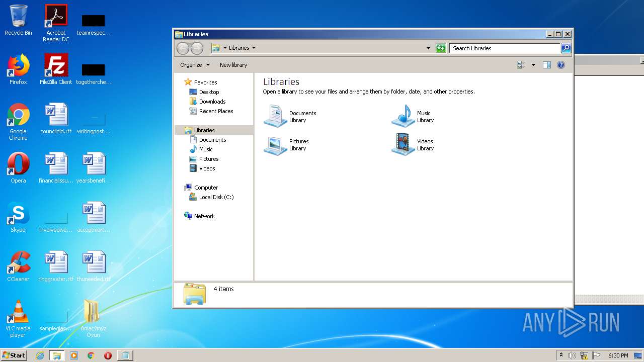Select thuneeded.rtf document on desktop
Viewport: 644px width, 362px height.
93,266
